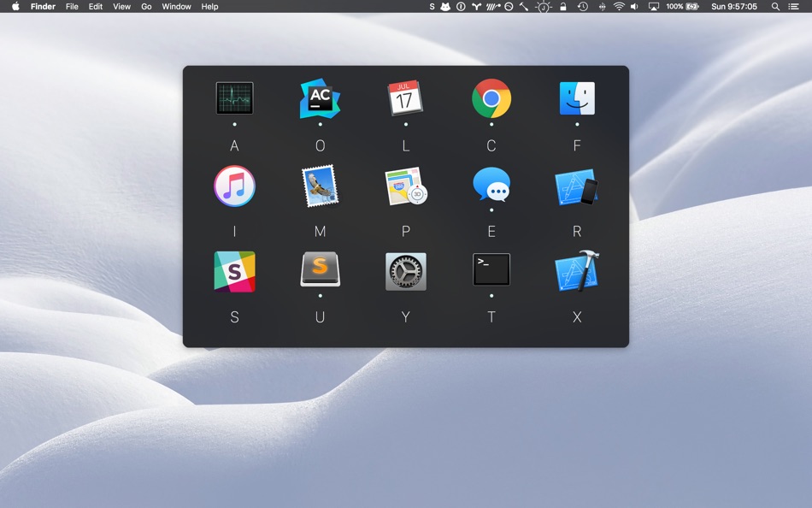Viewport: 812px width, 508px height.
Task: Open the Apple menu
Action: [15, 6]
